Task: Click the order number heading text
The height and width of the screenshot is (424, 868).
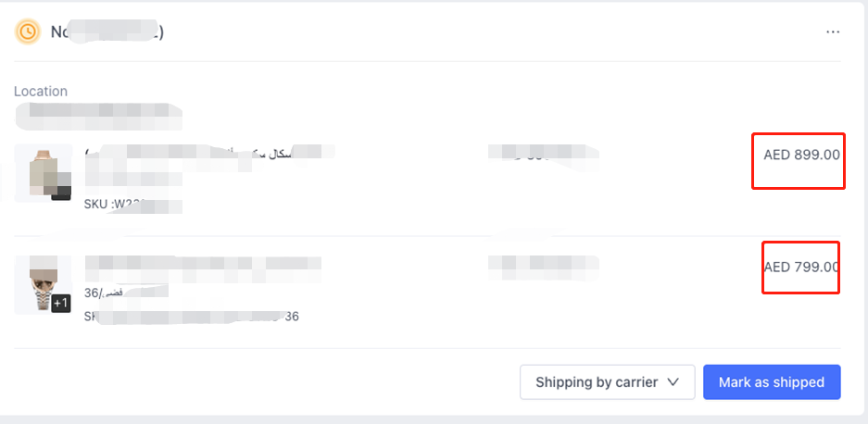Action: tap(107, 32)
